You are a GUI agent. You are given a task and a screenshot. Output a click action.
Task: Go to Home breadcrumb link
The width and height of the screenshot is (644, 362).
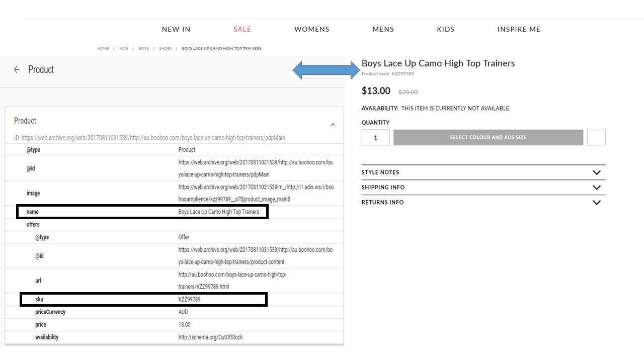103,49
